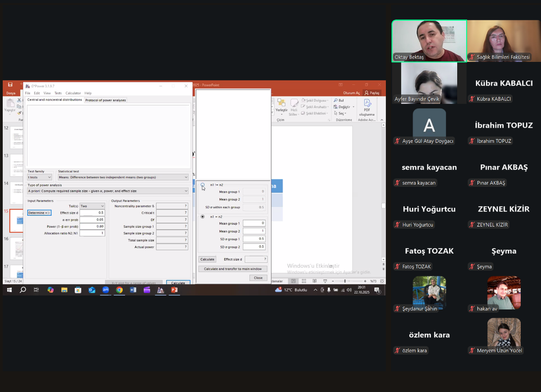Select the n1 = n2 radio button

(202, 217)
